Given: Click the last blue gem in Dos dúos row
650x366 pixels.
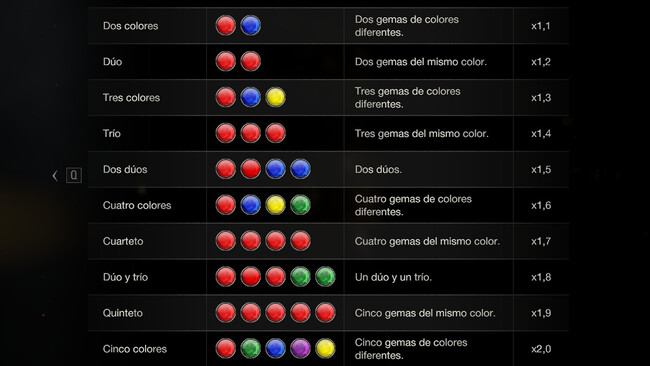Looking at the screenshot, I should pos(301,169).
